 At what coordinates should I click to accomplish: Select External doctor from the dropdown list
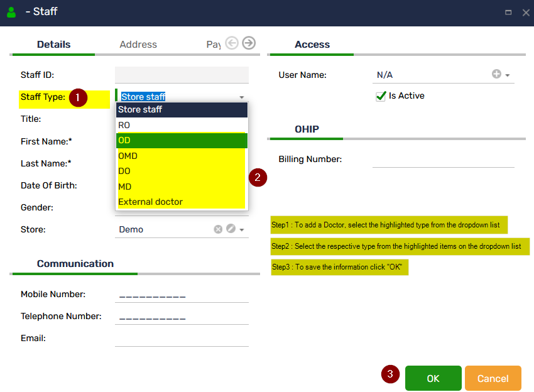[182, 202]
